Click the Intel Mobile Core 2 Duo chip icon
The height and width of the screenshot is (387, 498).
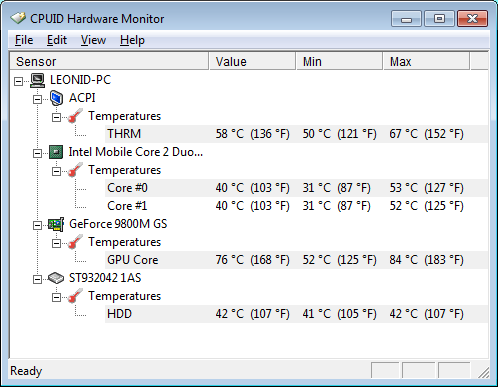pyautogui.click(x=56, y=152)
